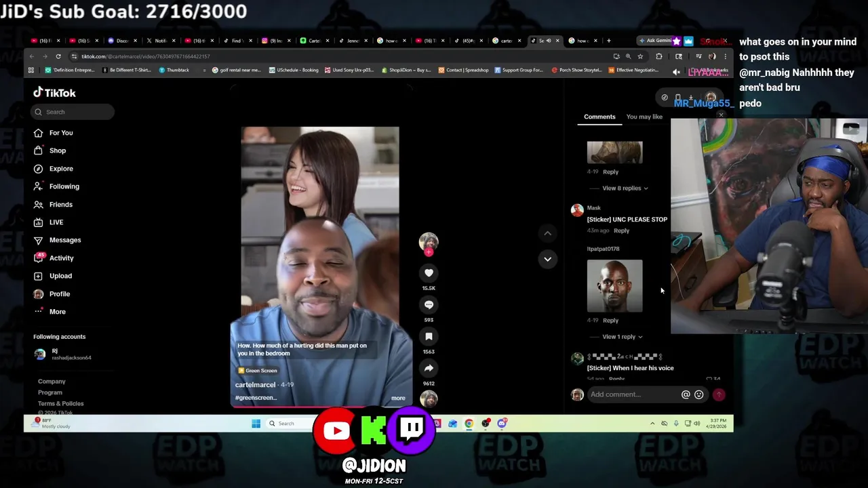Image resolution: width=868 pixels, height=488 pixels.
Task: Post comment with the red send button
Action: 718,394
